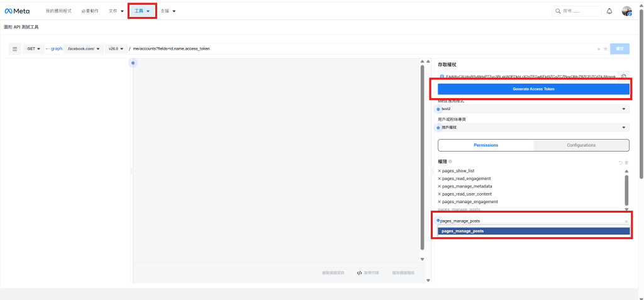Remove pages_read_user_content permission with its X
644x300 pixels.
[439, 194]
